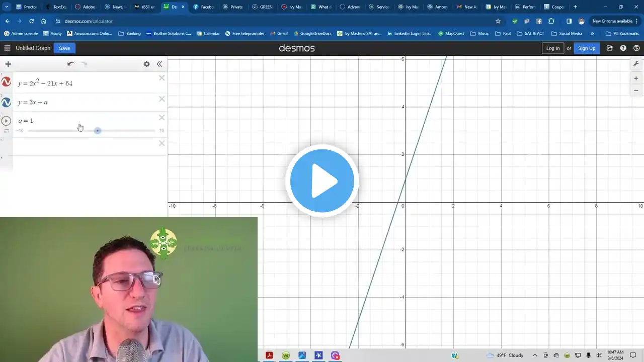Open graph settings wrench
The height and width of the screenshot is (362, 644).
(636, 64)
